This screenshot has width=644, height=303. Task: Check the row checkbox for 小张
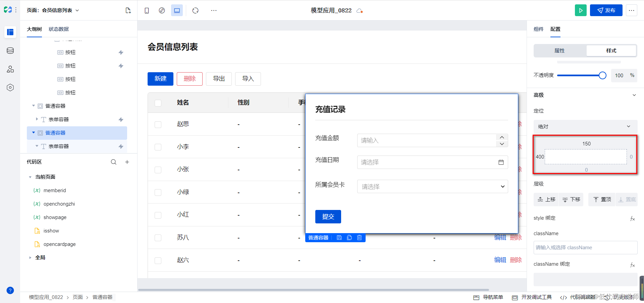point(158,170)
